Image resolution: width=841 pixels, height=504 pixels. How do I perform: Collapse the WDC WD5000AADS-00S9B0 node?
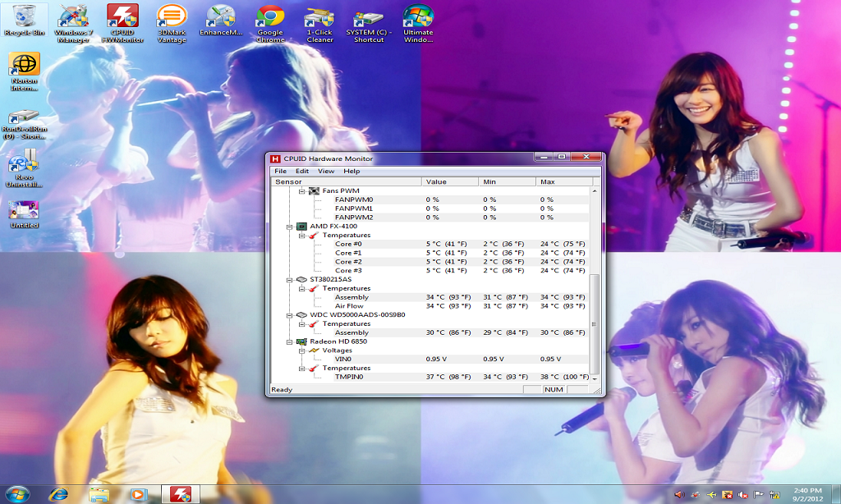pyautogui.click(x=289, y=315)
